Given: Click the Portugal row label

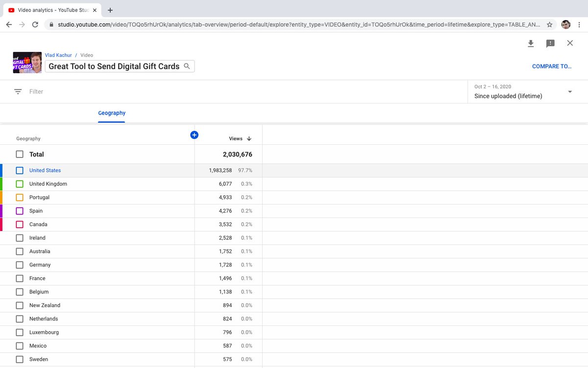Looking at the screenshot, I should 39,197.
